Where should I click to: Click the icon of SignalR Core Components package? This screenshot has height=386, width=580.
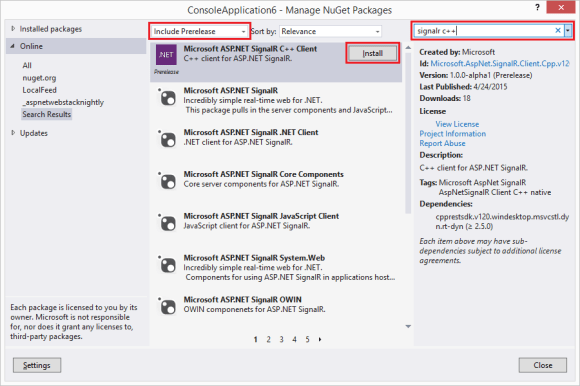pyautogui.click(x=168, y=181)
